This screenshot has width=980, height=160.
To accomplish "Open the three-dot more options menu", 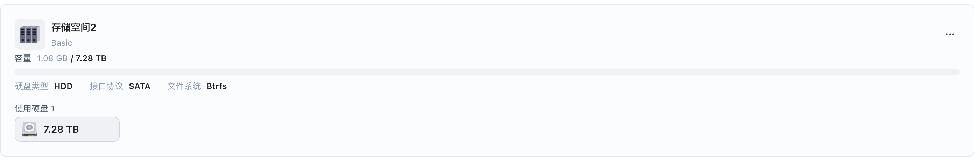I will pos(950,34).
